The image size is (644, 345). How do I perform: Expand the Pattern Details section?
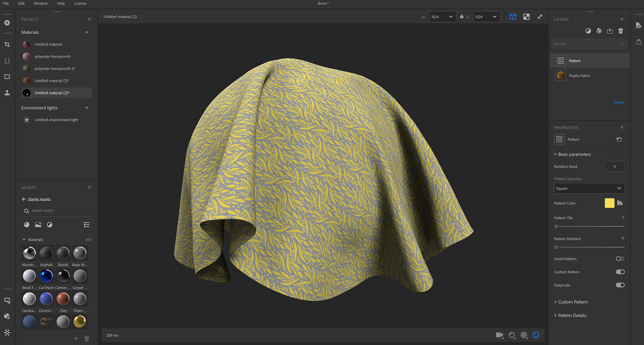572,315
